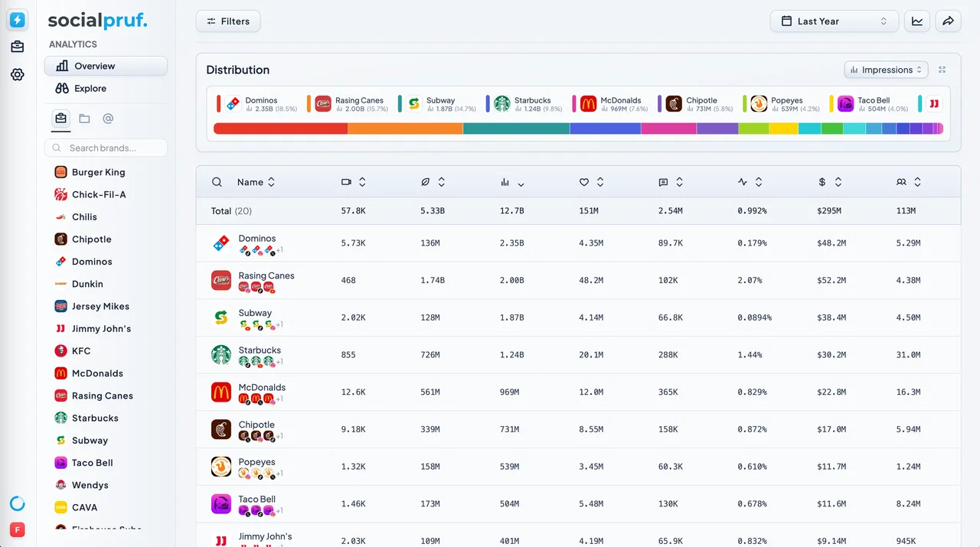This screenshot has height=547, width=980.
Task: Click the socialpruf logo
Action: (98, 21)
